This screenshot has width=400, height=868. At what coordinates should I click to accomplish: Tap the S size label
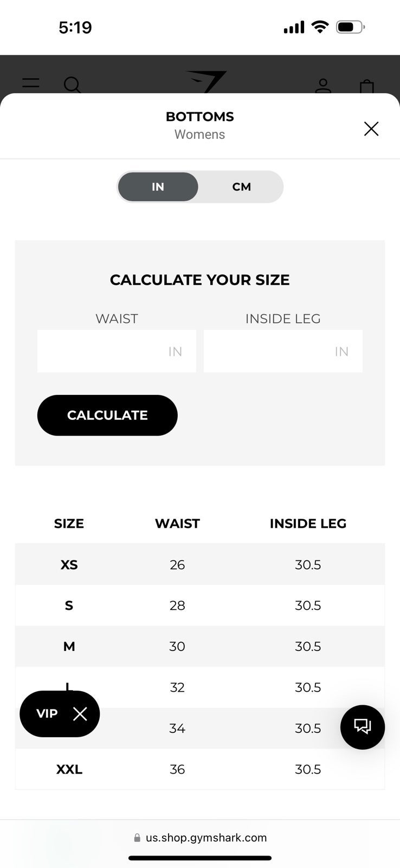coord(69,605)
